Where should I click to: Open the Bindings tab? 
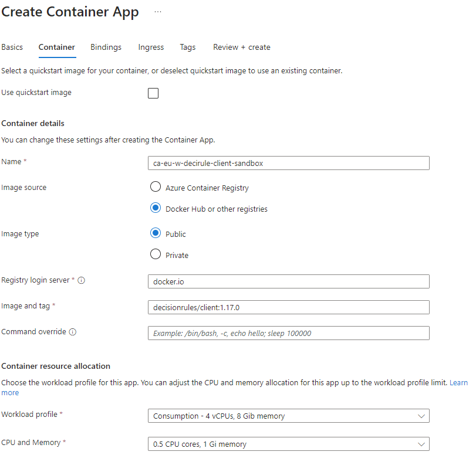click(x=106, y=47)
